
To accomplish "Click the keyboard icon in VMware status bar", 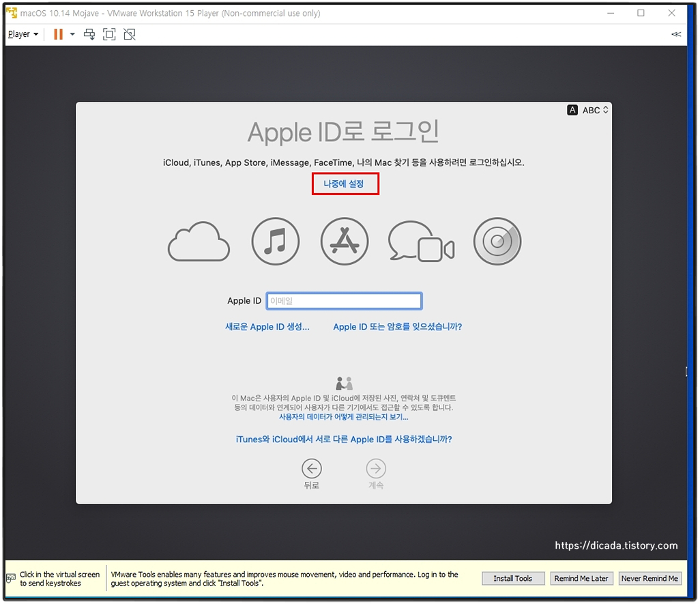I will 11,579.
